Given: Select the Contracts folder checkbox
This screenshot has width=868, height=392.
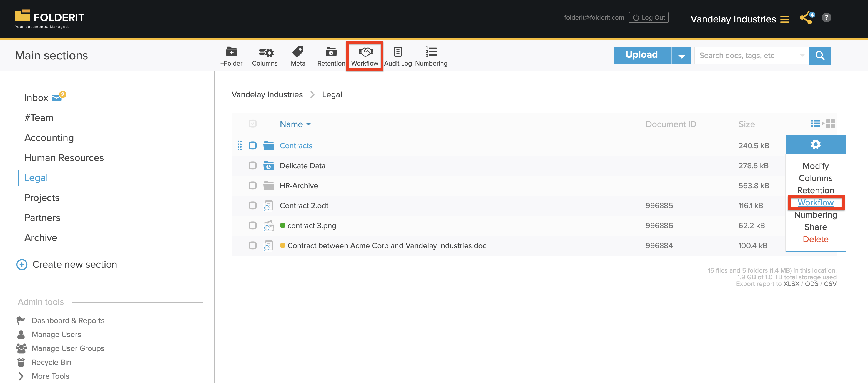Looking at the screenshot, I should [x=252, y=145].
